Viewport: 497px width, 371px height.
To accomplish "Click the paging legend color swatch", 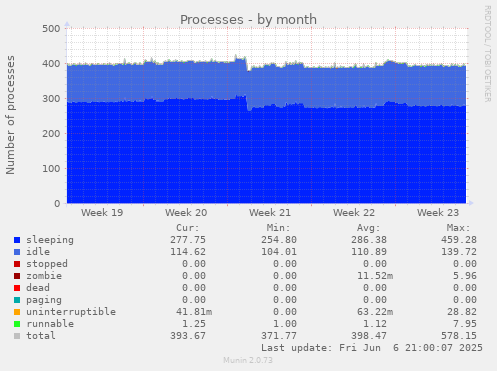I will tap(17, 300).
